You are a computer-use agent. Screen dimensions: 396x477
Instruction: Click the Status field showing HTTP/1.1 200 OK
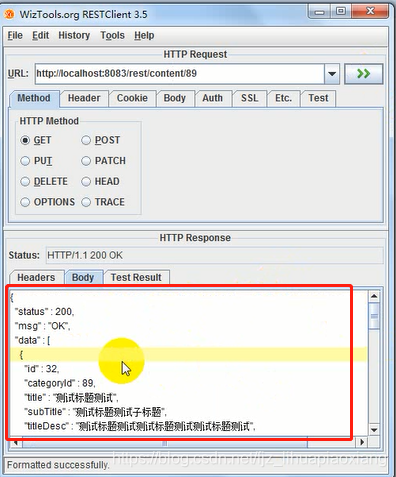click(x=214, y=255)
